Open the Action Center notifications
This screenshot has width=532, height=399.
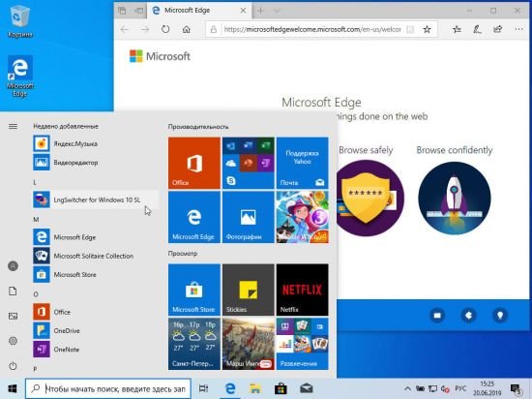coord(516,389)
